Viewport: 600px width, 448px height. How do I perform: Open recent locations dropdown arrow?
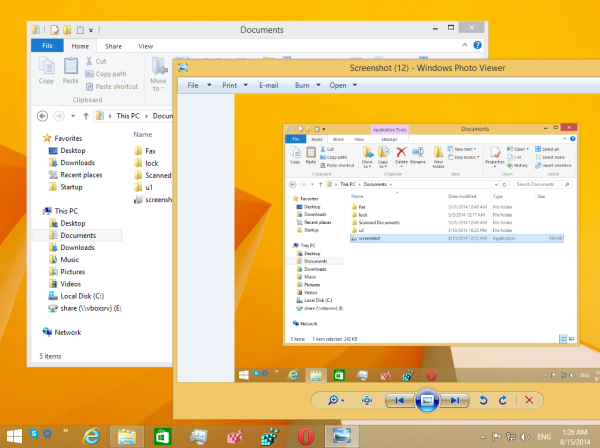[x=73, y=116]
